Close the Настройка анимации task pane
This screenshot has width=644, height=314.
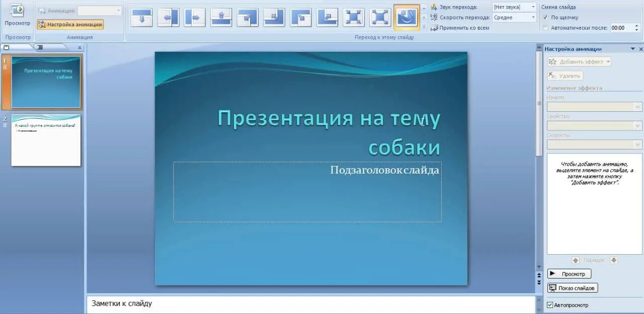640,49
